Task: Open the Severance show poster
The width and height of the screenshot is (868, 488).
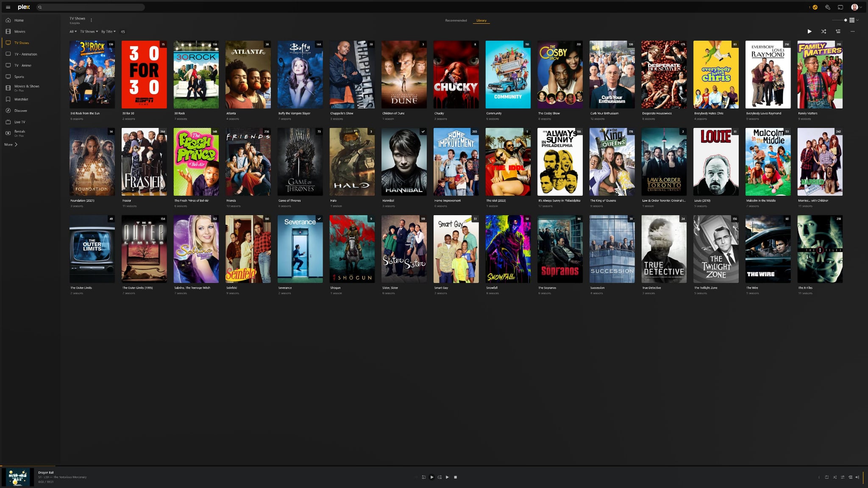Action: tap(300, 249)
